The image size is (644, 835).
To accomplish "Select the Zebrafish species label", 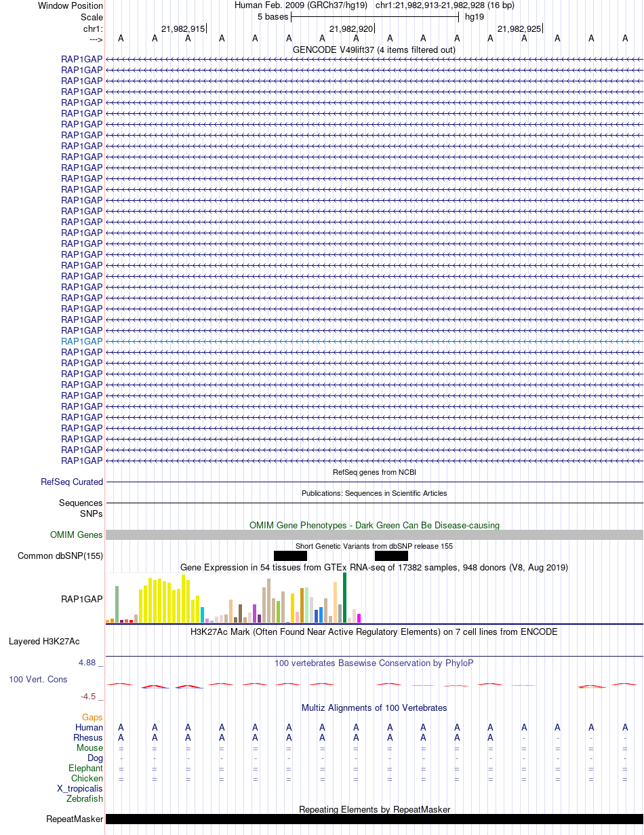I will click(x=85, y=799).
